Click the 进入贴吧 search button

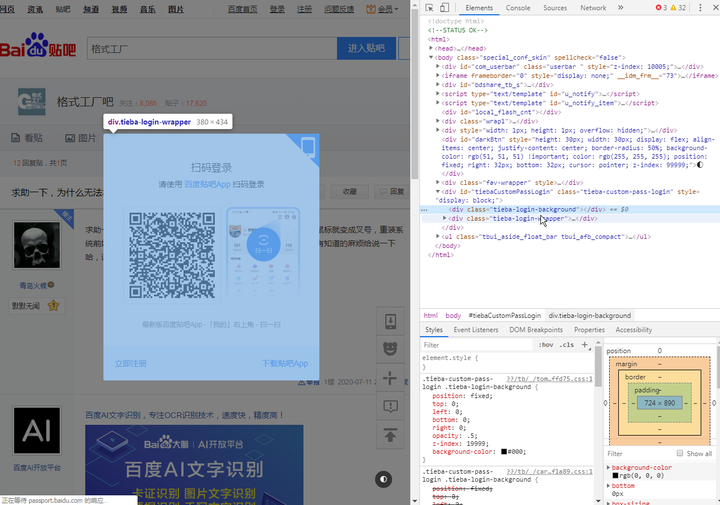[x=365, y=47]
